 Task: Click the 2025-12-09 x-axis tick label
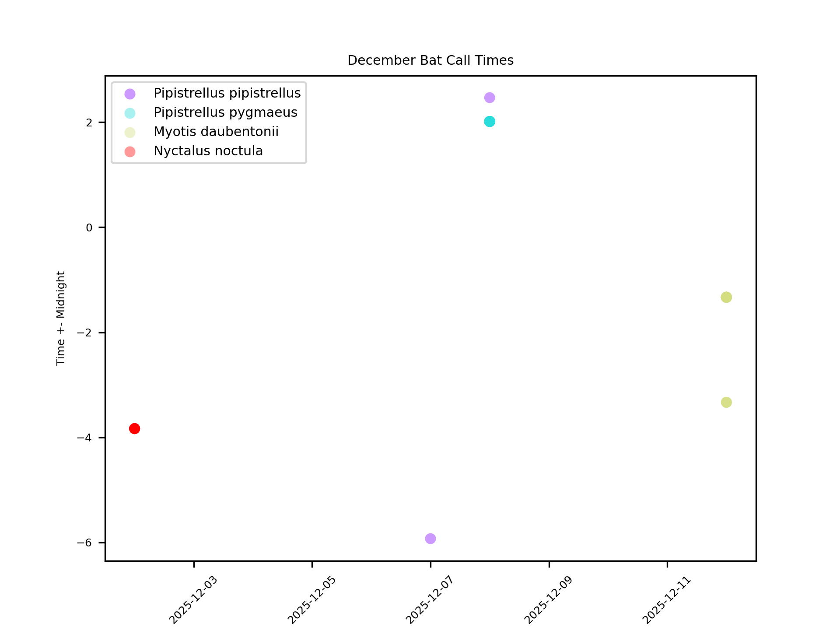coord(548,600)
